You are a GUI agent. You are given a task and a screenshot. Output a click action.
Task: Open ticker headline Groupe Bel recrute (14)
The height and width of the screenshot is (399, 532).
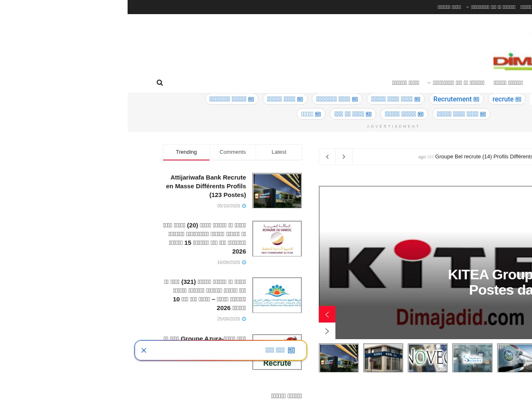(483, 157)
